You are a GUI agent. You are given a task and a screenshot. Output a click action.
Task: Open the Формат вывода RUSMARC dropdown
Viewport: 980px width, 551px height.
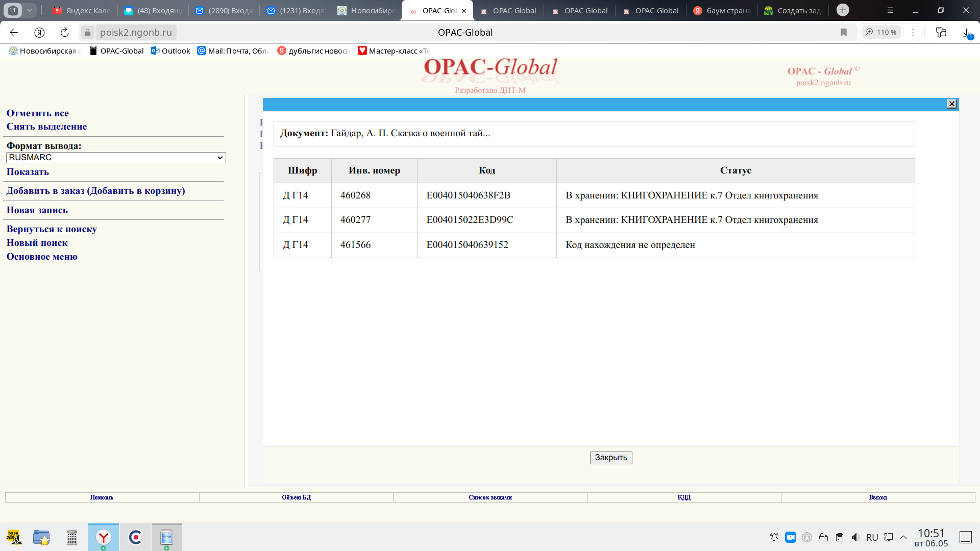point(116,158)
